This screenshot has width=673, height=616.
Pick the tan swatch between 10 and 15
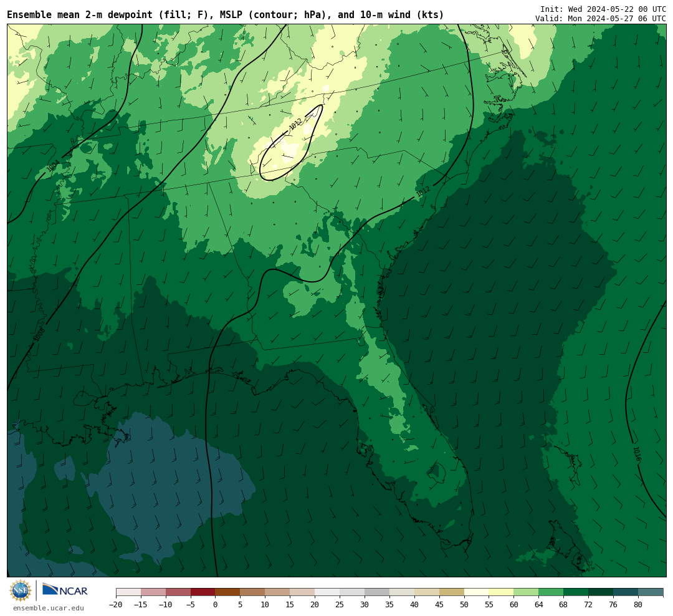click(x=277, y=592)
